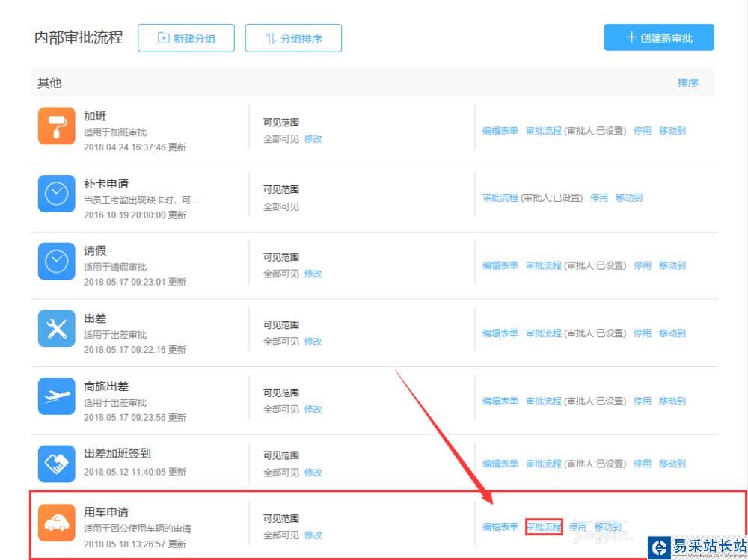Open 编辑表单 for 出差加班签到
748x560 pixels.
500,464
